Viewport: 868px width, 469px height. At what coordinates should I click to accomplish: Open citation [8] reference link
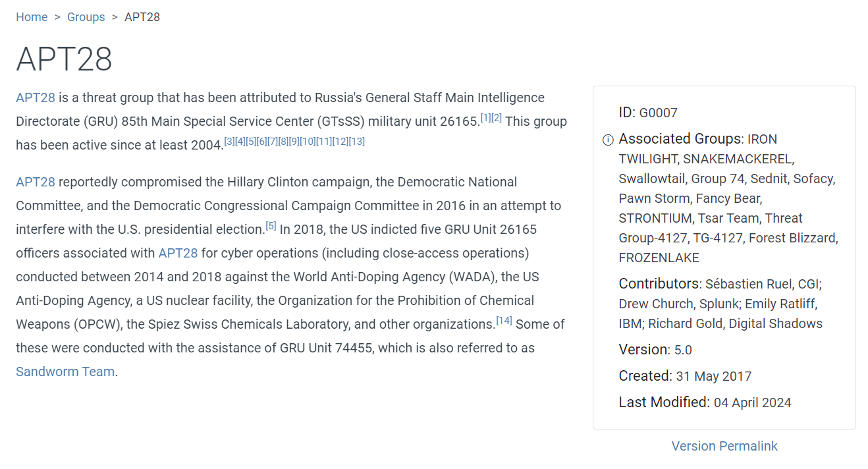click(x=283, y=142)
